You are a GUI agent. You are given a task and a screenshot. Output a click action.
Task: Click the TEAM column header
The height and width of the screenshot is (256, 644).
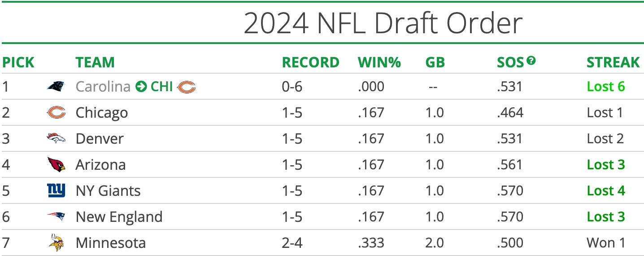[95, 62]
